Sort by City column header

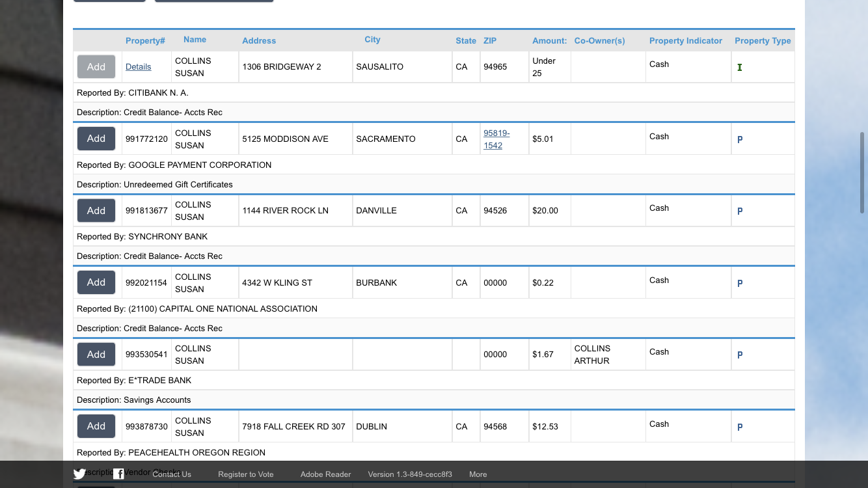(x=372, y=39)
